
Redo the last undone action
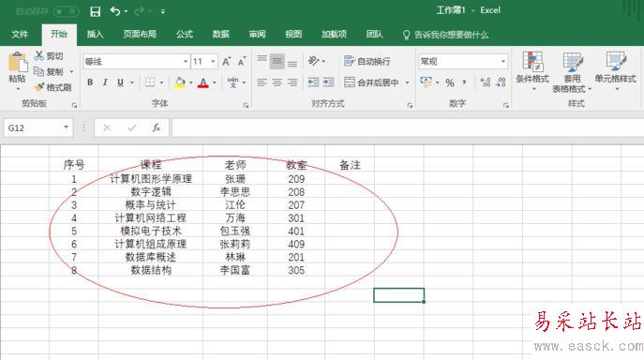[x=140, y=11]
